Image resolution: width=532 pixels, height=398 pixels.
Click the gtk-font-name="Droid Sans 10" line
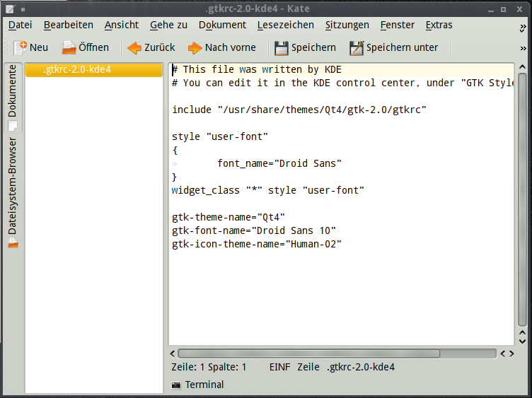[254, 230]
